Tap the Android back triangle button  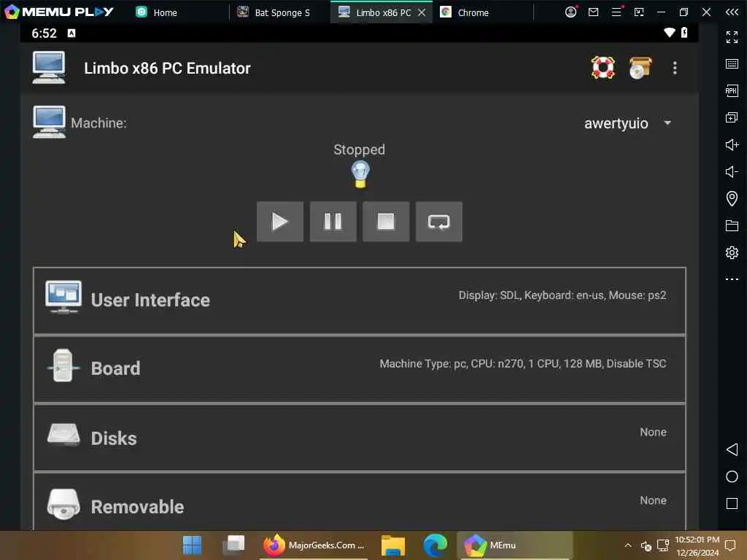coord(732,449)
